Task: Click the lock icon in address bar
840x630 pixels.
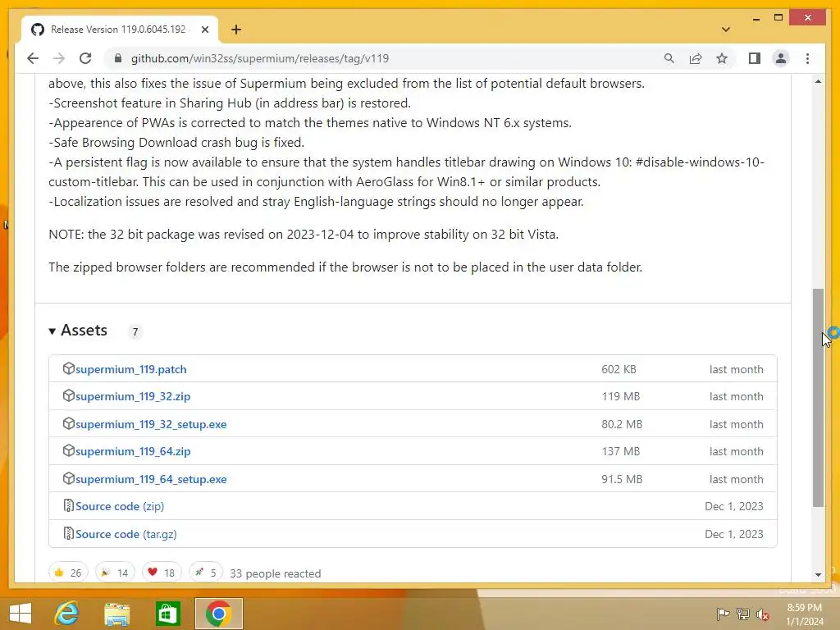Action: point(118,58)
